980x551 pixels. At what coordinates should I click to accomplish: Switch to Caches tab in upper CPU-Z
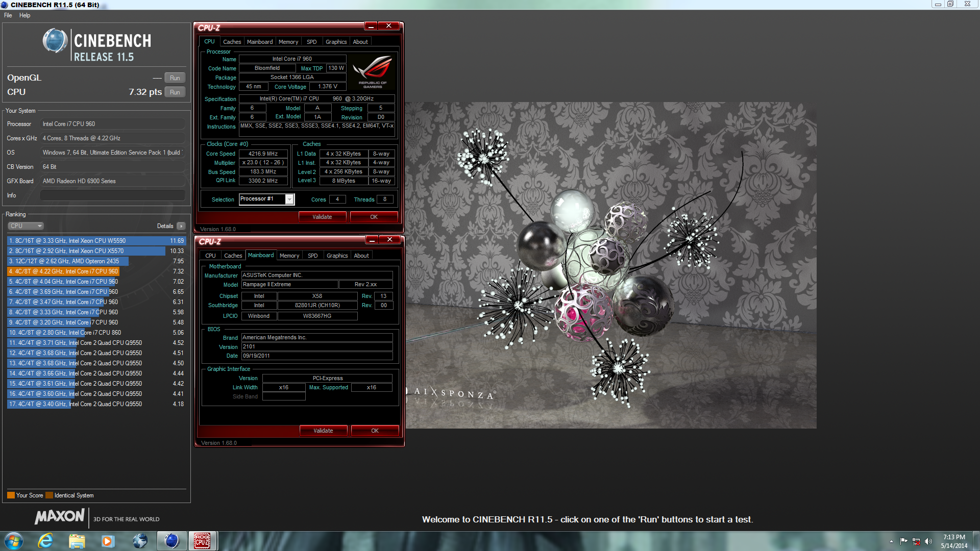[232, 42]
